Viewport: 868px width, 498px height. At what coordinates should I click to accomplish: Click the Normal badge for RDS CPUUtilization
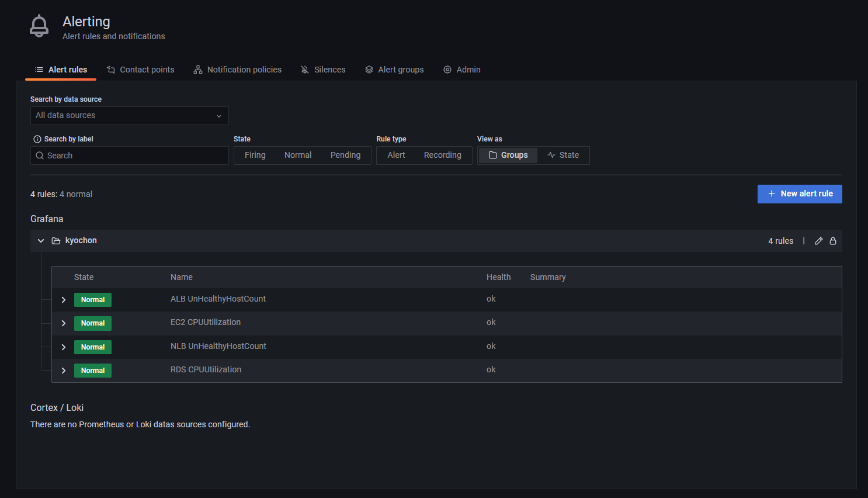tap(93, 371)
